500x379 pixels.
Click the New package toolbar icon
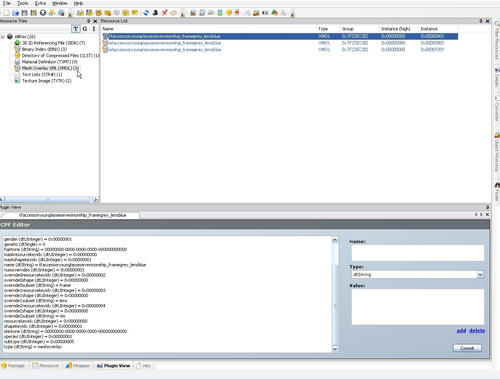(x=7, y=13)
